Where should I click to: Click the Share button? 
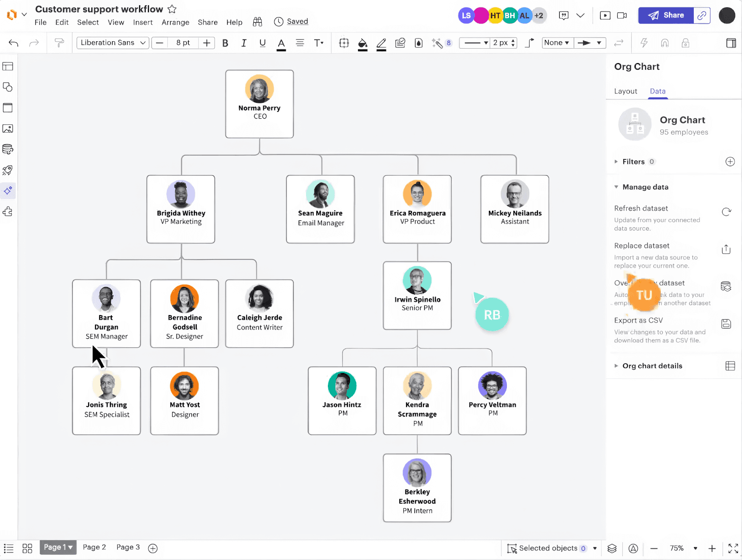(x=666, y=15)
